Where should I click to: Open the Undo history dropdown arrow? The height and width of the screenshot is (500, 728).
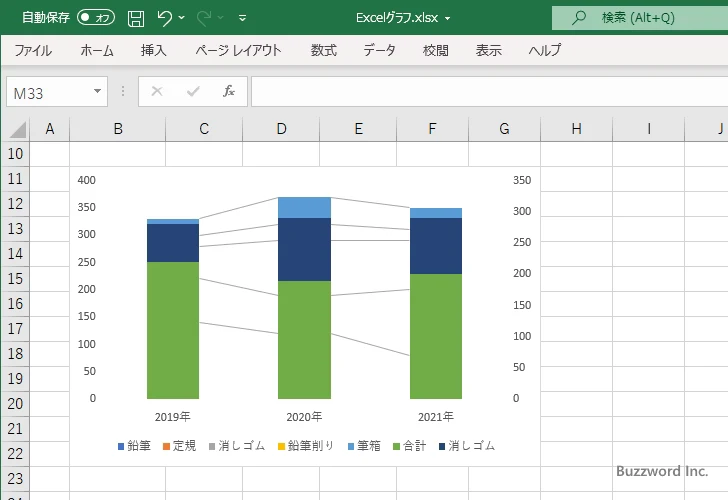click(182, 18)
